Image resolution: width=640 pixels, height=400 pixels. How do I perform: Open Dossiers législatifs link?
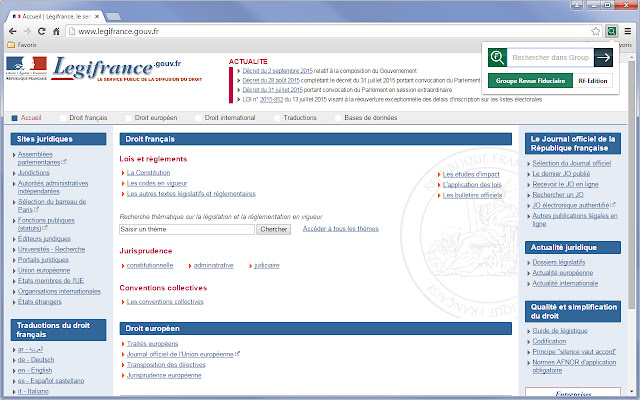pos(559,262)
